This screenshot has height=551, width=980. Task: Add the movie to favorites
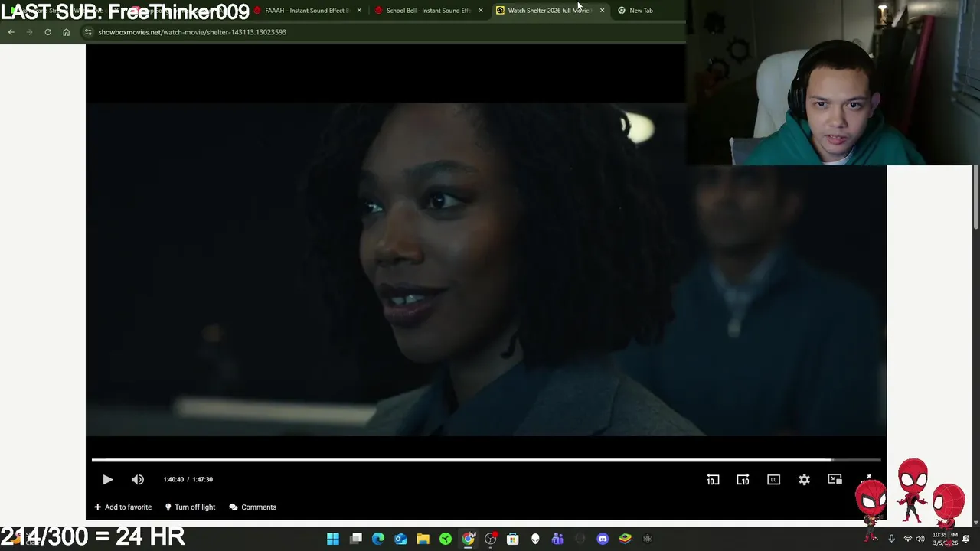[122, 507]
